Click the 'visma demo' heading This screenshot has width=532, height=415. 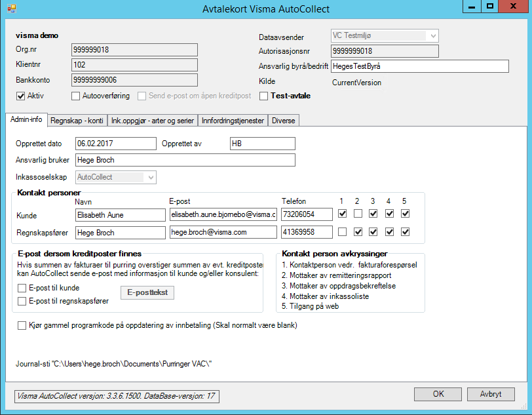(x=37, y=35)
